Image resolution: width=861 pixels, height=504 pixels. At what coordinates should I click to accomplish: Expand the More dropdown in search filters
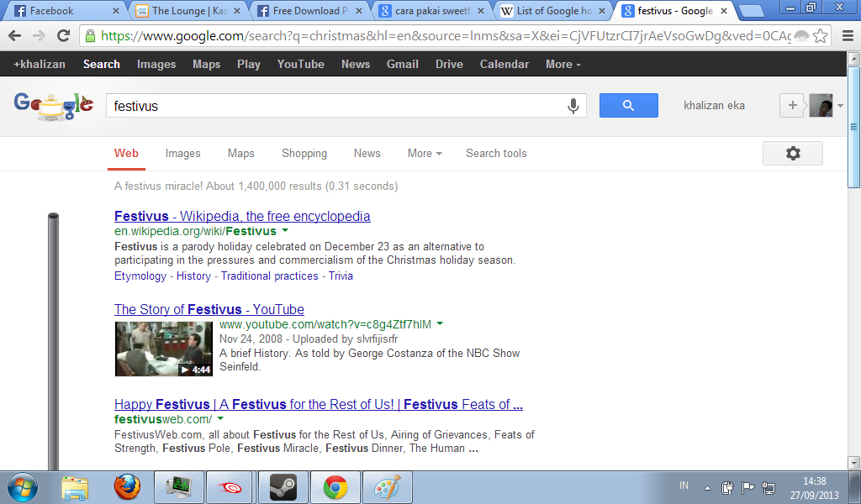(425, 154)
